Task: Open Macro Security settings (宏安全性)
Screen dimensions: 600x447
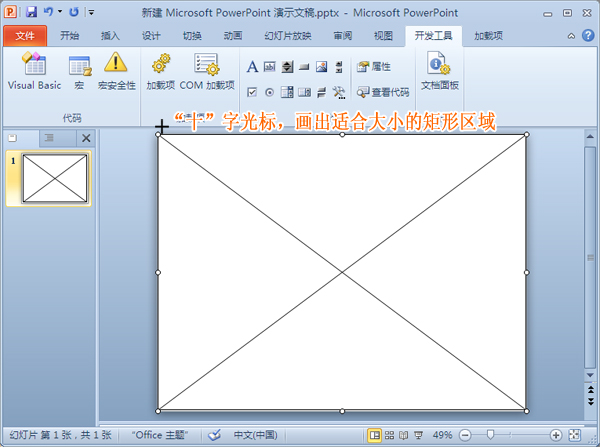Action: pyautogui.click(x=116, y=71)
